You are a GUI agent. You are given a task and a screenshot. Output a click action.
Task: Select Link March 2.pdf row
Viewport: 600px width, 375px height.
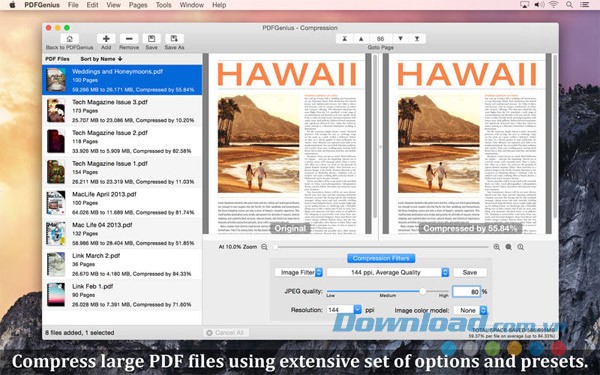pos(122,264)
